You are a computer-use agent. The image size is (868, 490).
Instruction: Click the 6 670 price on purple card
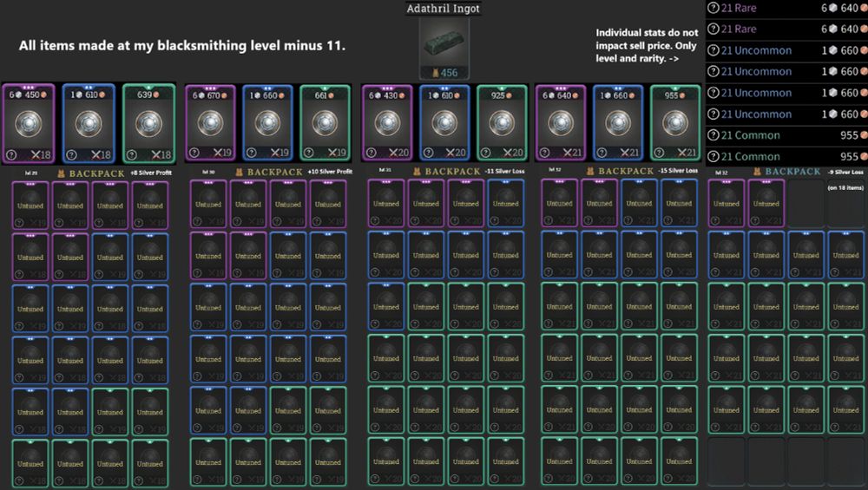click(x=210, y=95)
